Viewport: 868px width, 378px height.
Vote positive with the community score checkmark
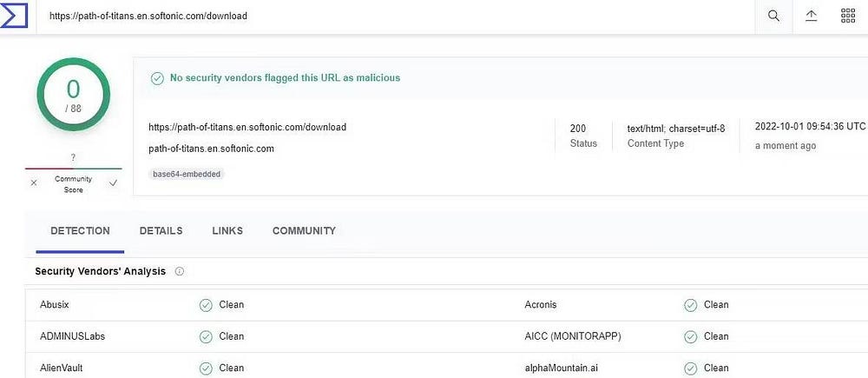pos(113,183)
